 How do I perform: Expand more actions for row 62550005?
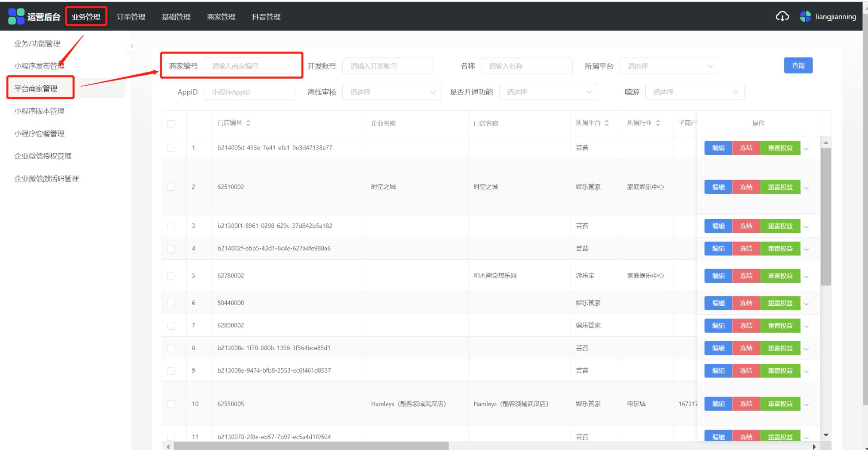coord(806,404)
